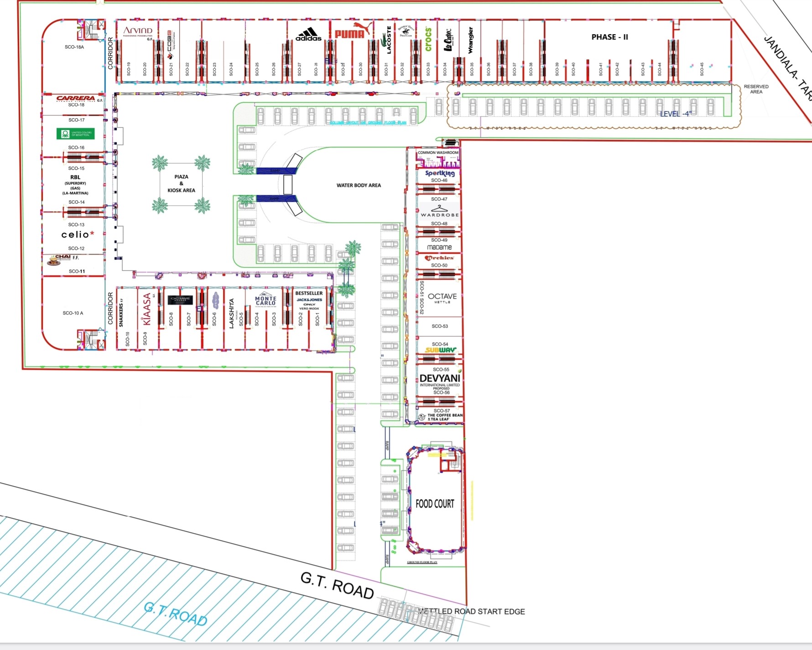Click the WATER BODY AREA label
The width and height of the screenshot is (812, 650).
[x=359, y=185]
